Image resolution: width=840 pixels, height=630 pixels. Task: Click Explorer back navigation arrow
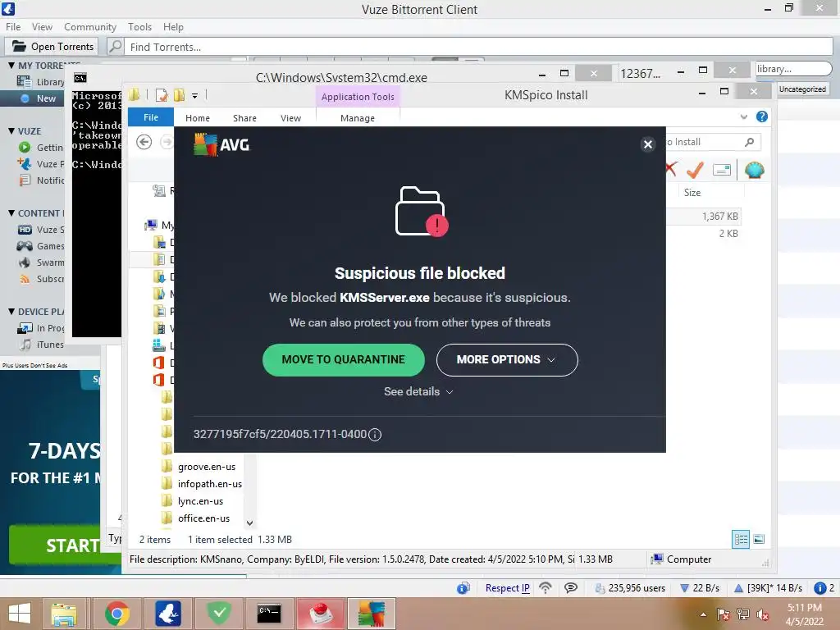click(x=144, y=142)
